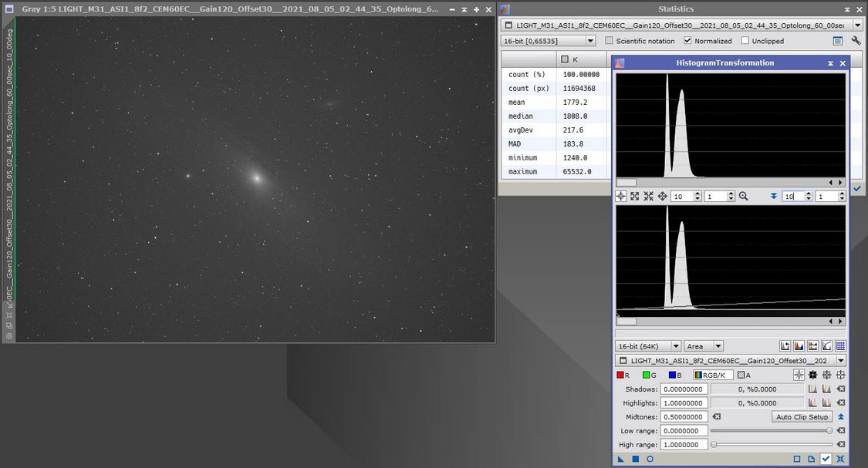
Task: Click the auto clip shadows icon
Action: (x=812, y=389)
